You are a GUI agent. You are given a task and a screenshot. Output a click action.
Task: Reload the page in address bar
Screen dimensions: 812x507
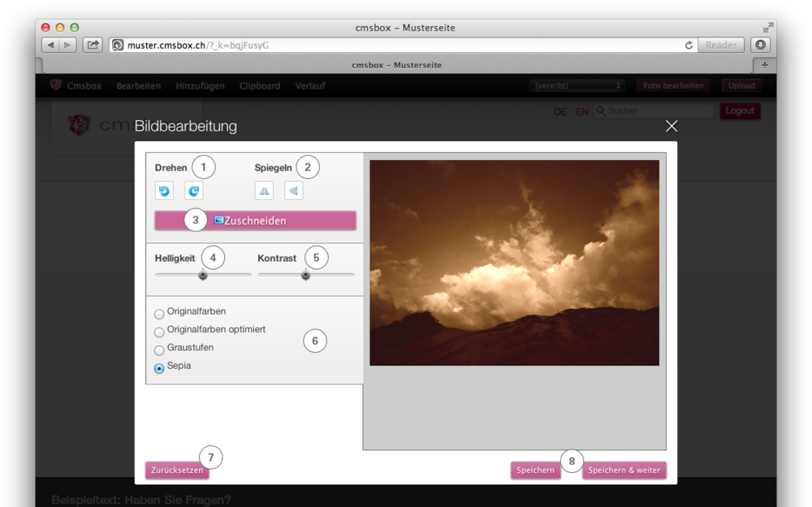click(x=689, y=45)
